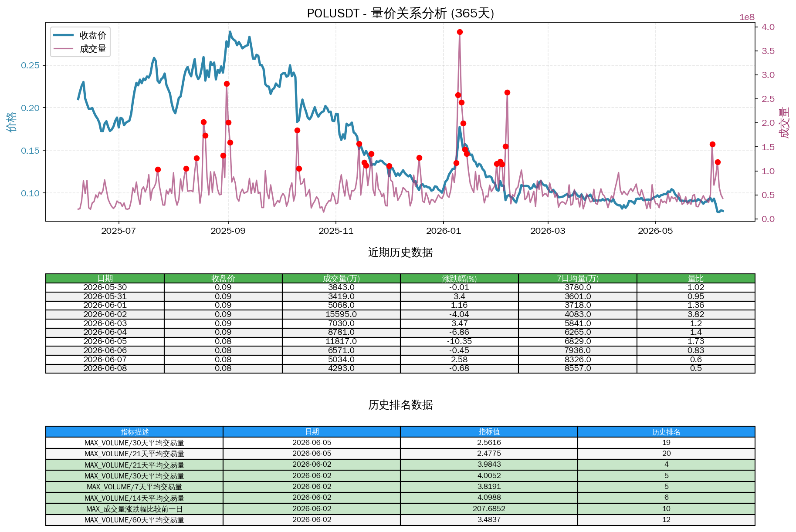Click the x-axis tick label 2025-11
Viewport: 796px width, 532px height.
coord(336,231)
